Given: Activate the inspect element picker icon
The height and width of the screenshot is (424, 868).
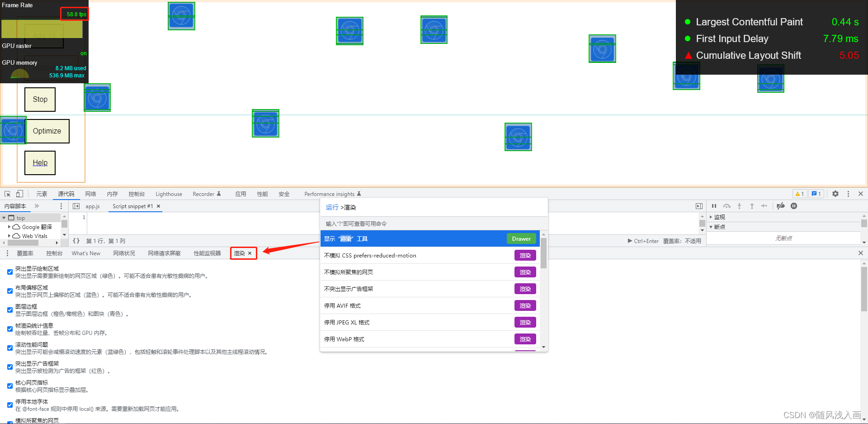Looking at the screenshot, I should point(8,194).
